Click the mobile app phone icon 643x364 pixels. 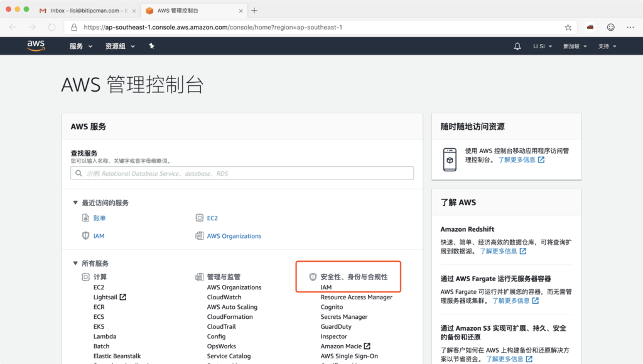click(450, 159)
